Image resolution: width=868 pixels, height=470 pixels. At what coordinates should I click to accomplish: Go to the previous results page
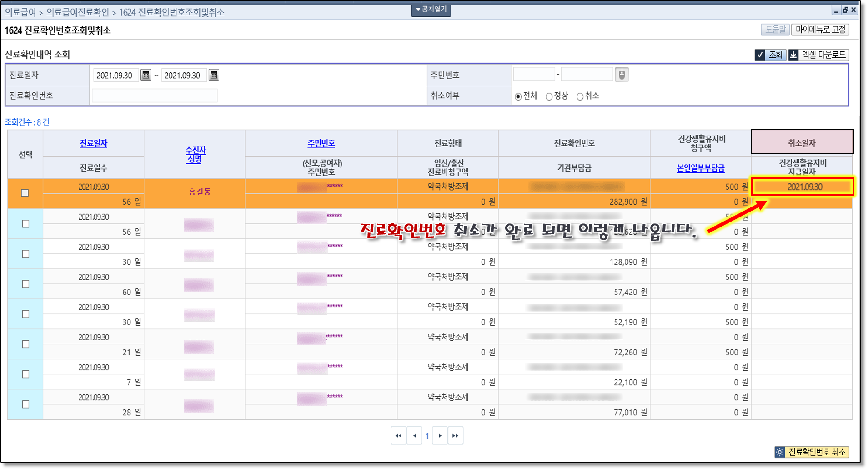click(415, 435)
